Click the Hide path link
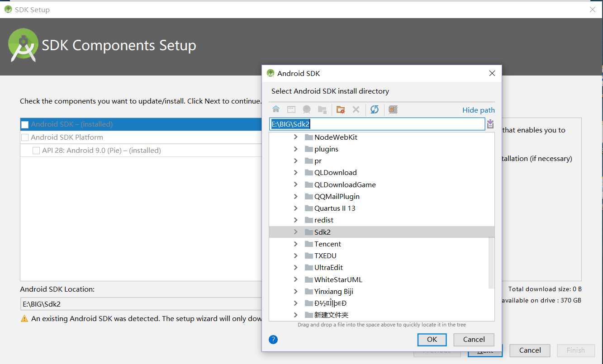 pyautogui.click(x=479, y=110)
